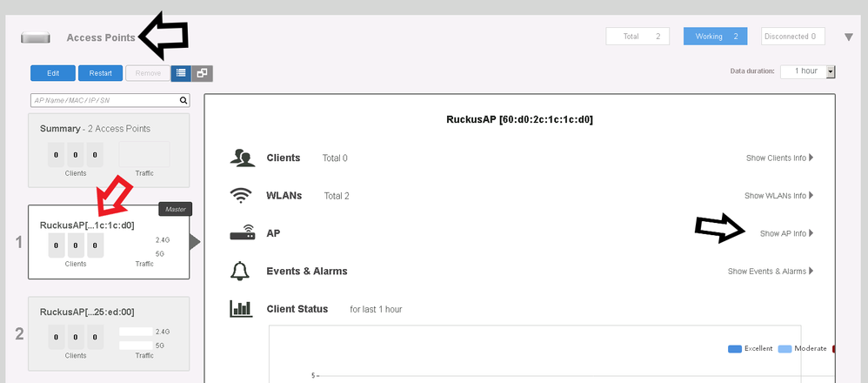This screenshot has height=383, width=868.
Task: Click the list view icon
Action: (x=180, y=73)
